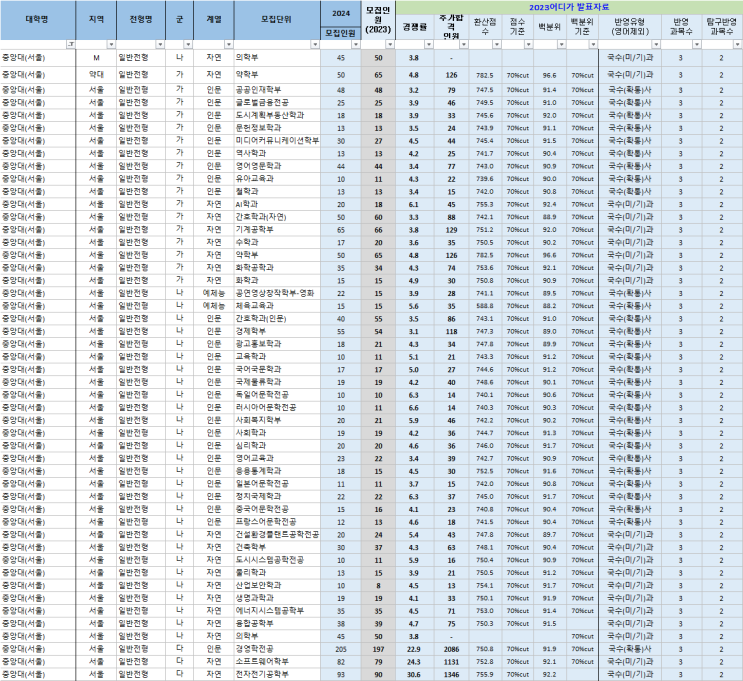Select the 2086 추가합격 value cell
Viewport: 743px width, 681px height.
[x=452, y=649]
